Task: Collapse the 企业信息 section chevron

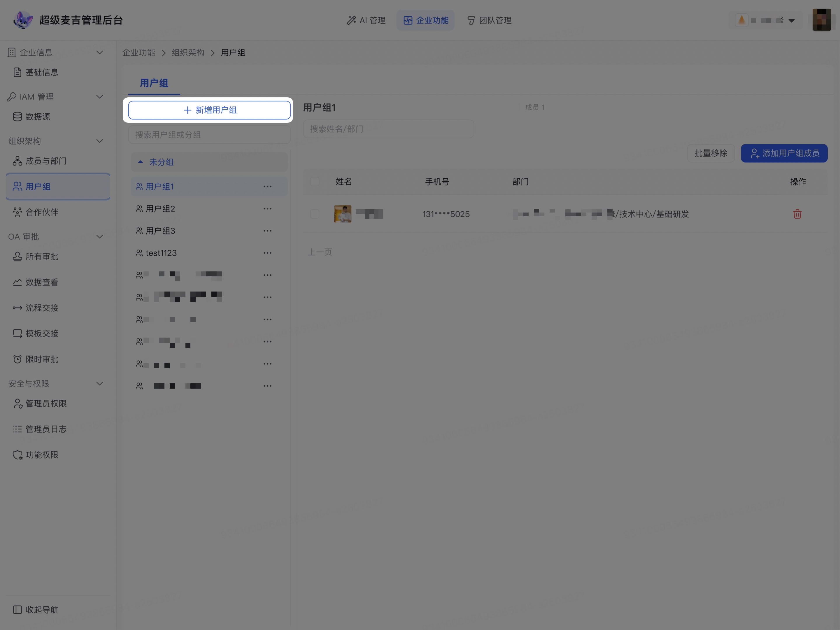Action: 99,52
